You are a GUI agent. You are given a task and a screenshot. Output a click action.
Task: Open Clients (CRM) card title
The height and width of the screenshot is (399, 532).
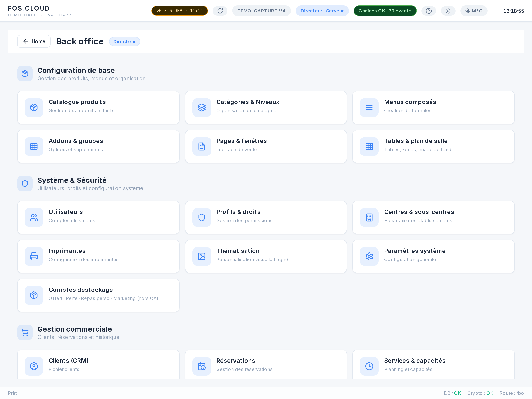pyautogui.click(x=69, y=361)
